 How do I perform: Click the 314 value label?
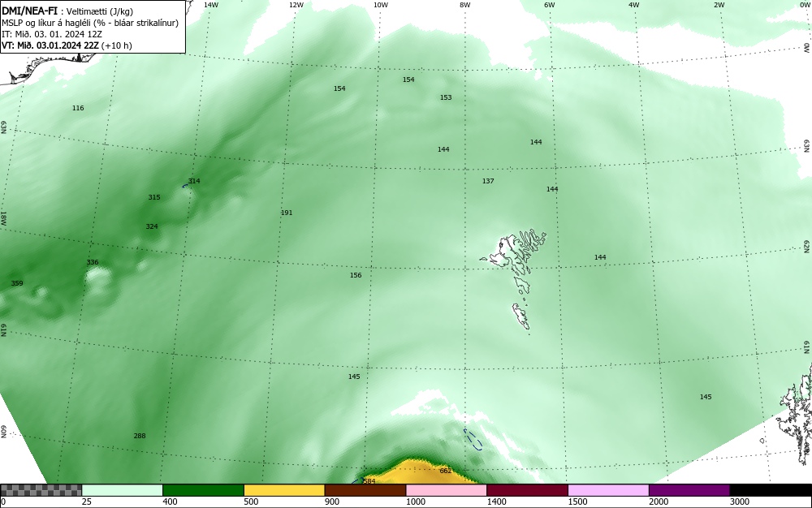pos(194,181)
